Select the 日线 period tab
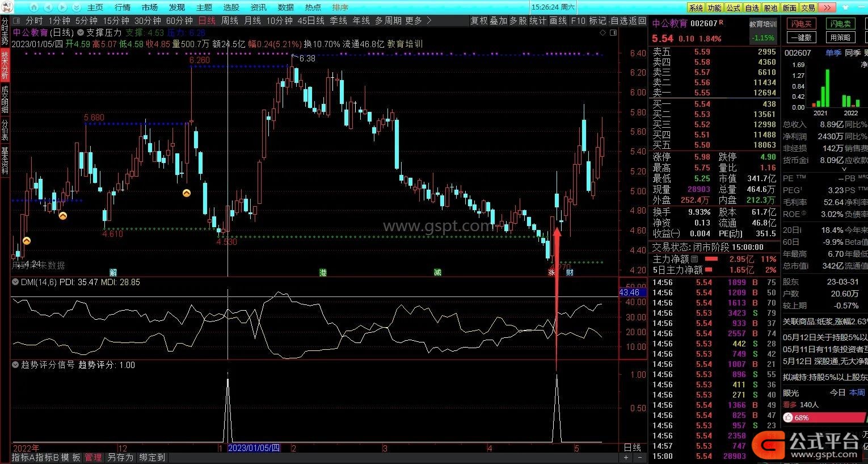The image size is (868, 464). (207, 20)
